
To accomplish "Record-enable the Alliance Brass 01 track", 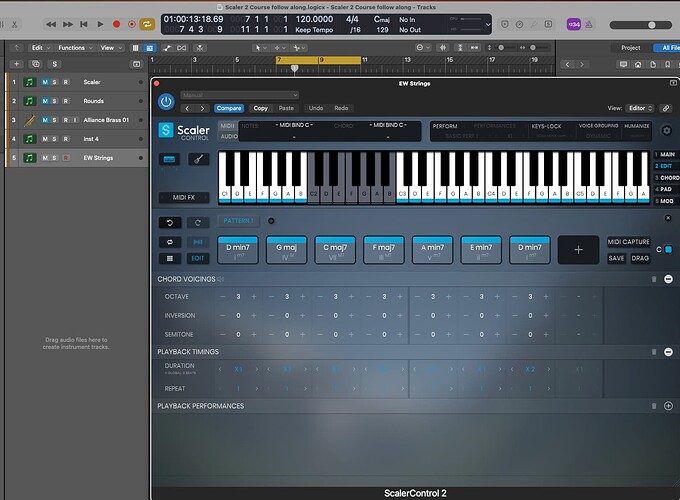I will click(65, 120).
